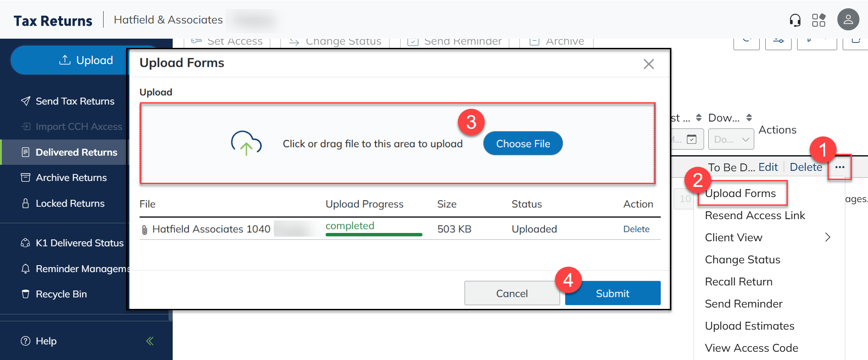The image size is (868, 360).
Task: Open Archive Returns in the sidebar
Action: click(x=71, y=178)
